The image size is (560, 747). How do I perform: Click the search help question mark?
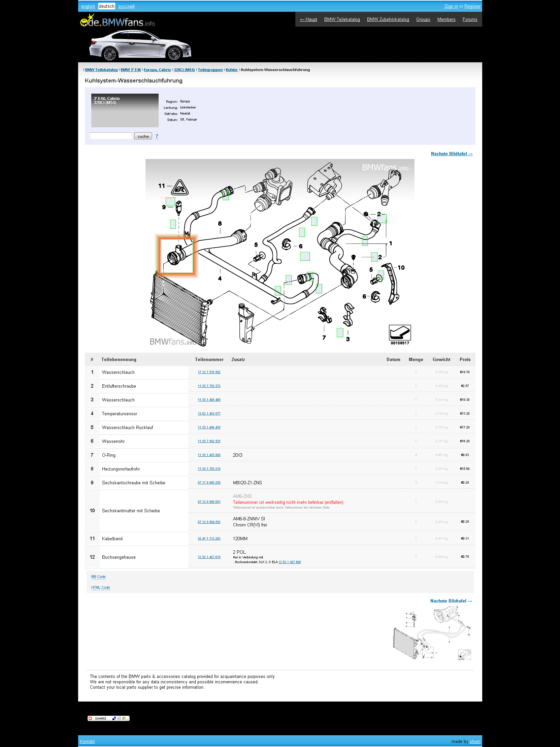[157, 136]
